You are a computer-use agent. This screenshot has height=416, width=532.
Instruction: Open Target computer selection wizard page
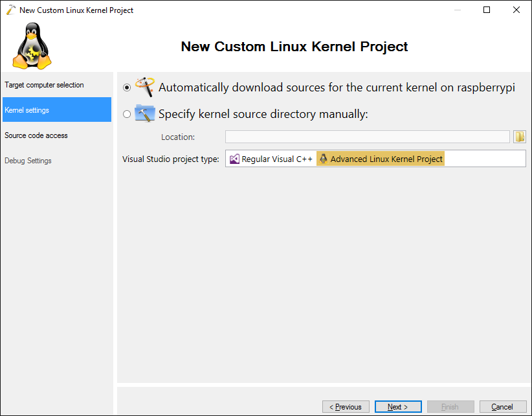[57, 85]
